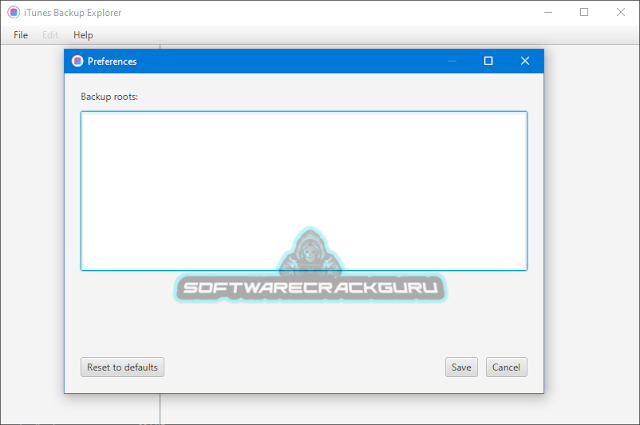Cancel the Preferences dialog
Viewport: 640px width, 425px height.
pyautogui.click(x=507, y=367)
